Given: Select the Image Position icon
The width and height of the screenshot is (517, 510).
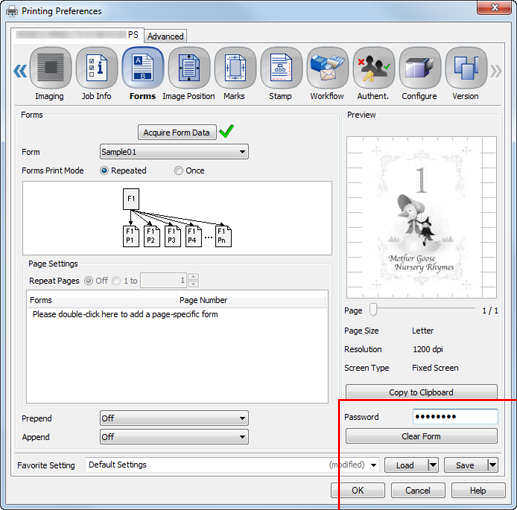Looking at the screenshot, I should [x=189, y=68].
